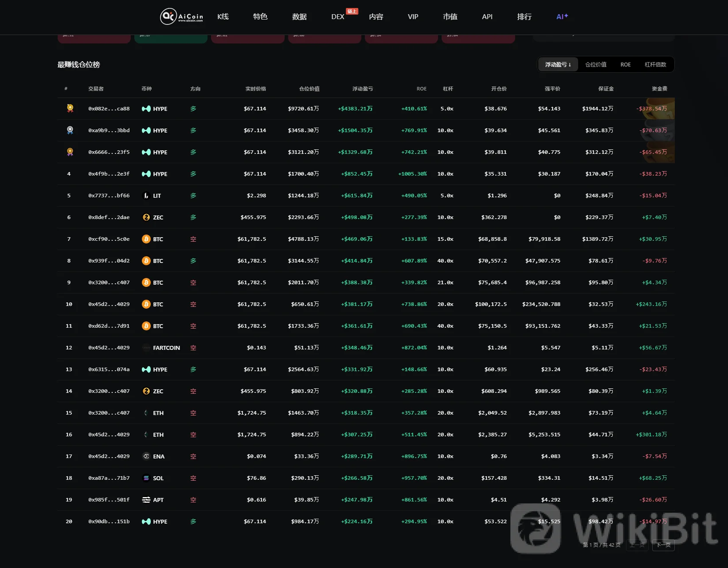Screen dimensions: 728x568
Task: Sort ranking by 浮动盈亏
Action: (x=558, y=65)
